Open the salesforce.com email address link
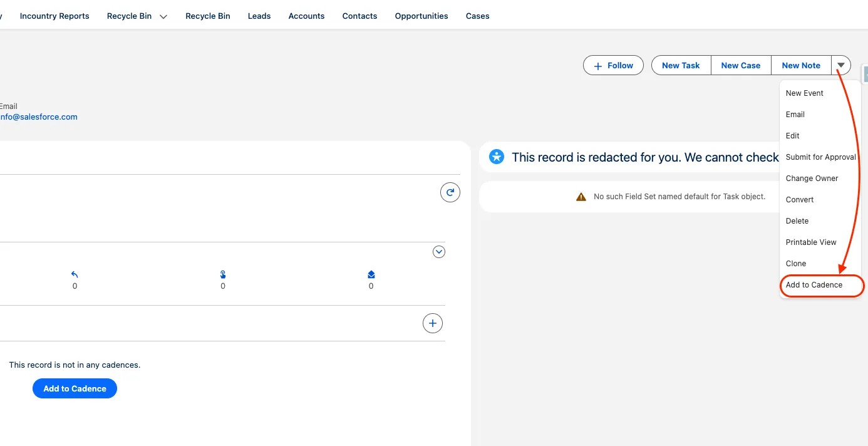868x446 pixels. click(39, 117)
